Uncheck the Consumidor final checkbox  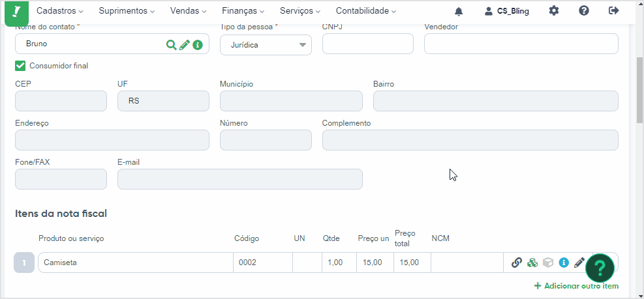pos(20,66)
